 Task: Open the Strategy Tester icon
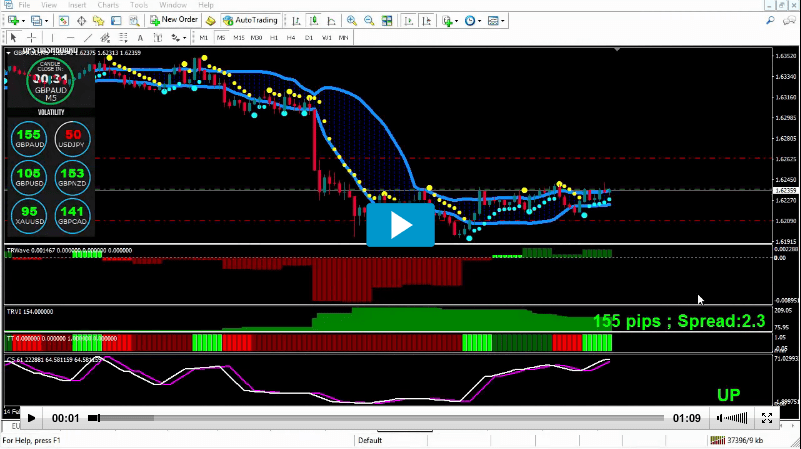(x=134, y=20)
